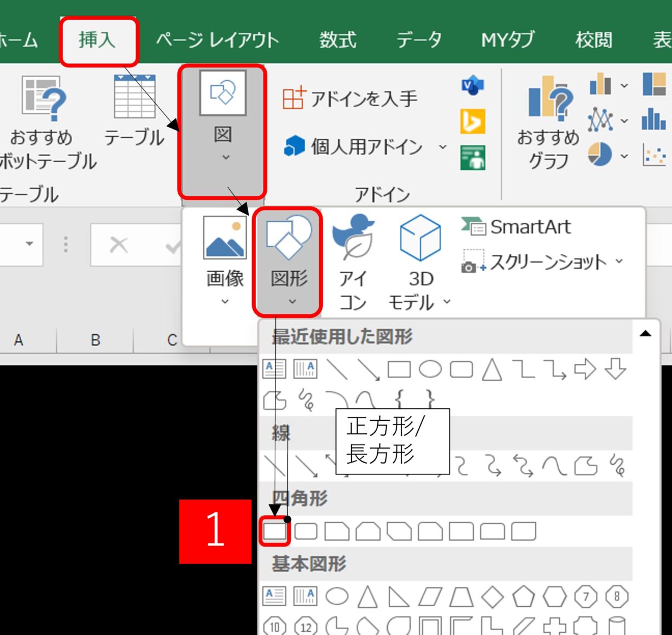The height and width of the screenshot is (635, 672).
Task: Click the formula bar cancel X
Action: (x=119, y=245)
